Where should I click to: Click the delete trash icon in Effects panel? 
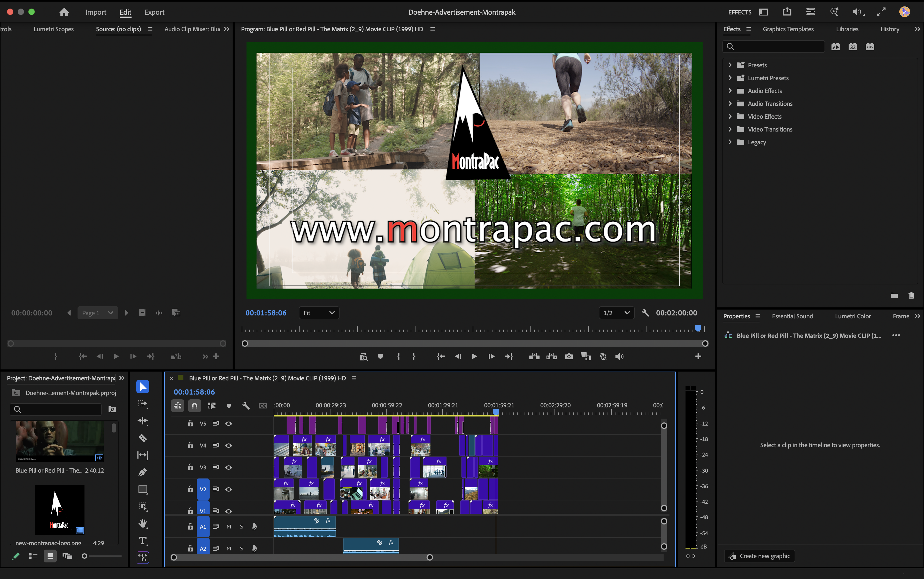click(911, 295)
